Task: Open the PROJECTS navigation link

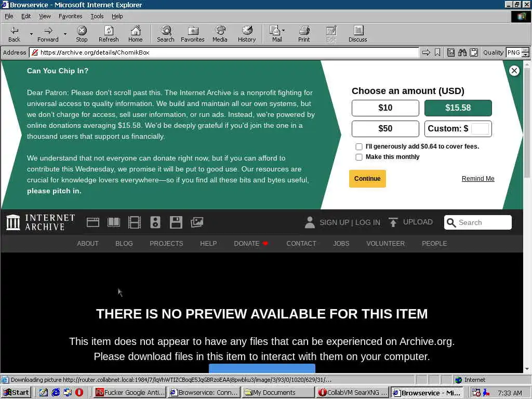Action: coord(166,244)
